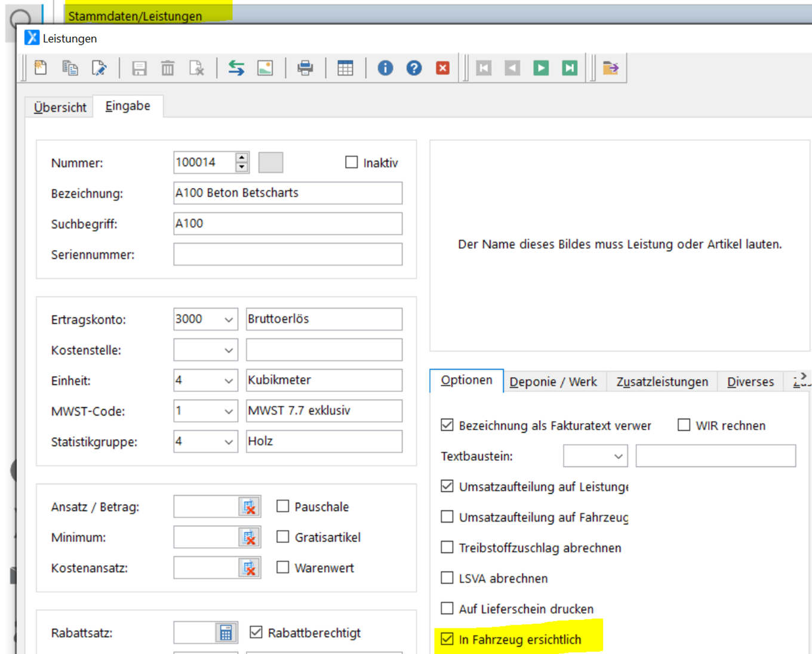This screenshot has height=654, width=812.
Task: Open help with the question mark icon
Action: 414,68
